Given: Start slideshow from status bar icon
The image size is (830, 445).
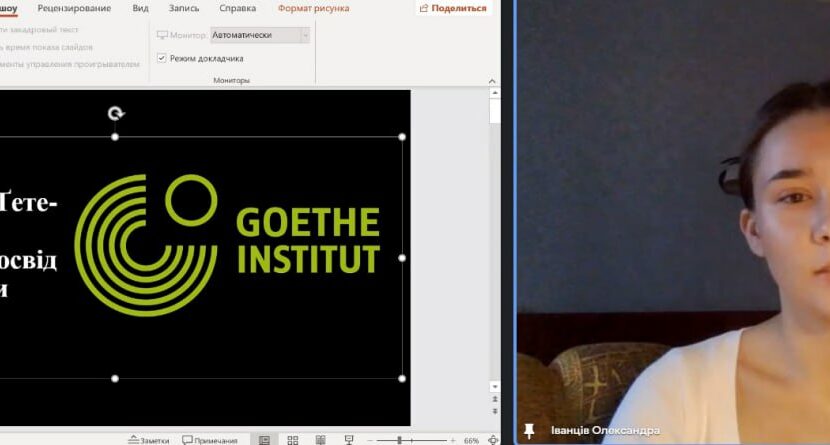Looking at the screenshot, I should pyautogui.click(x=349, y=440).
